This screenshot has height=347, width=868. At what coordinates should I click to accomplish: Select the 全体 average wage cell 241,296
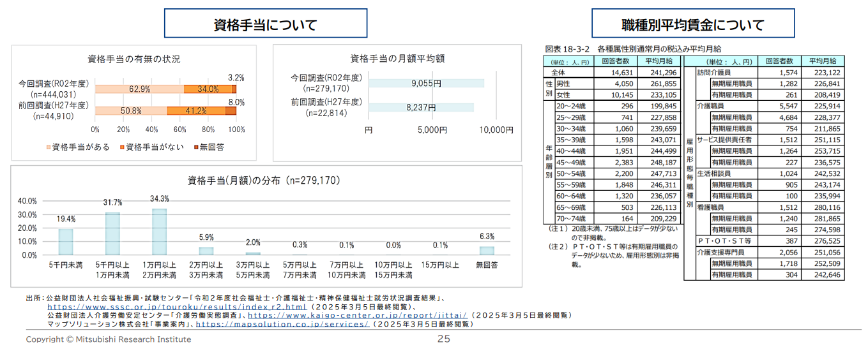[658, 73]
